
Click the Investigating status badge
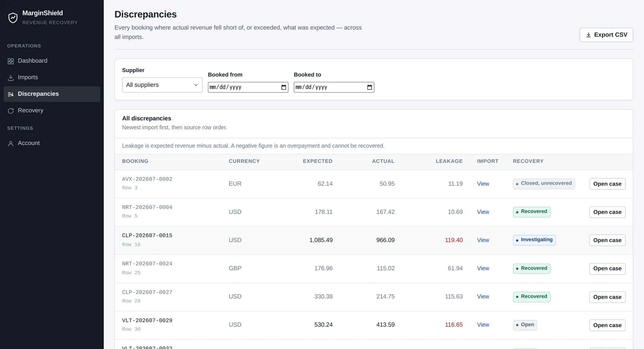(534, 240)
